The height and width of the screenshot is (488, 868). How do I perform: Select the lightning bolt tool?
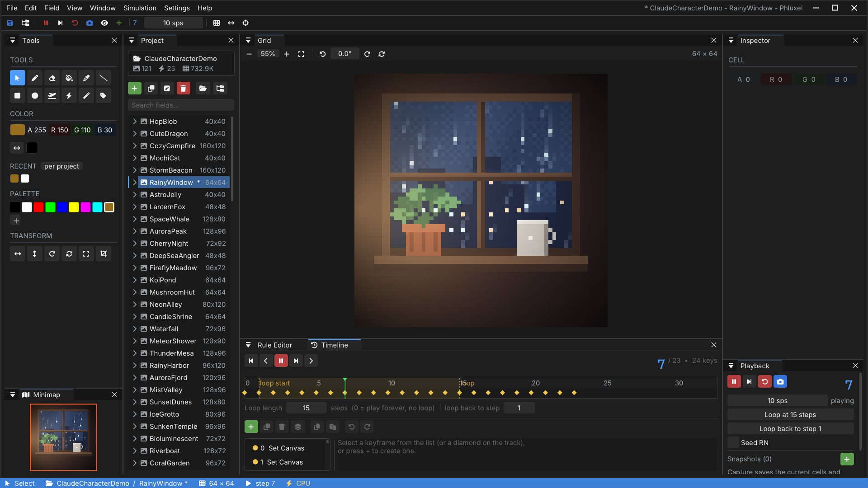coord(69,96)
